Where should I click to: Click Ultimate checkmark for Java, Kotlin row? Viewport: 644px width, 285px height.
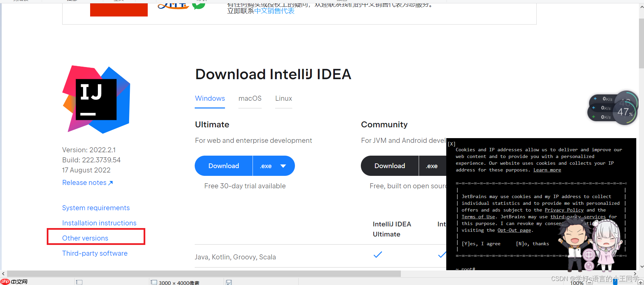click(x=378, y=255)
